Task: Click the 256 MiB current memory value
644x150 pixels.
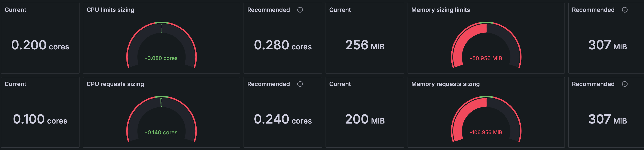Action: [365, 46]
